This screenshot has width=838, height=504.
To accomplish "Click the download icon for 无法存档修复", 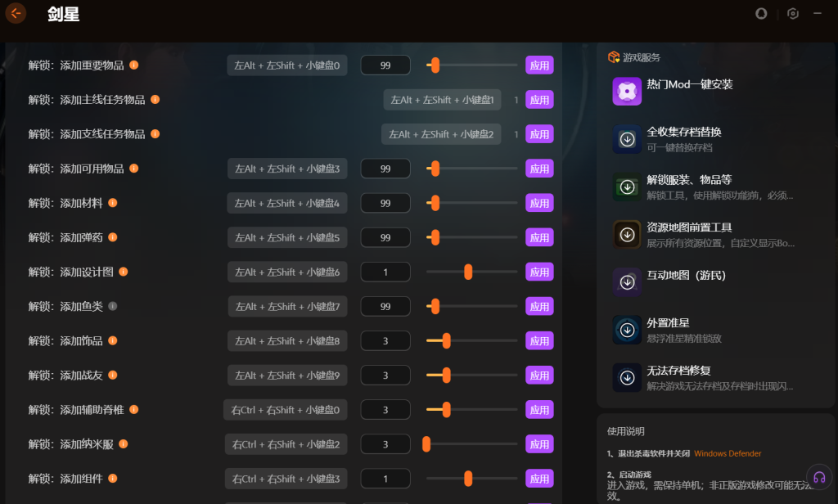I will tap(627, 377).
